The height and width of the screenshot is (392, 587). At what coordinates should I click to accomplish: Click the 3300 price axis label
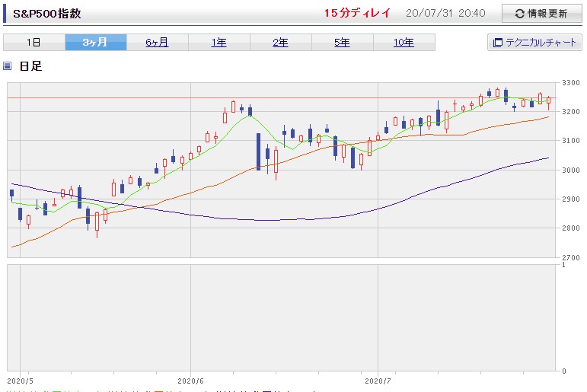click(571, 83)
